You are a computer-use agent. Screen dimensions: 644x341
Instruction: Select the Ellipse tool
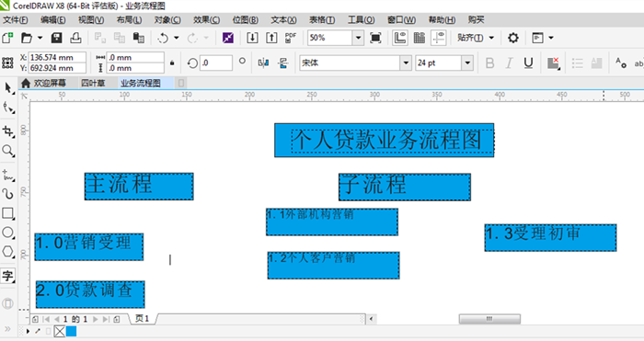[x=8, y=233]
